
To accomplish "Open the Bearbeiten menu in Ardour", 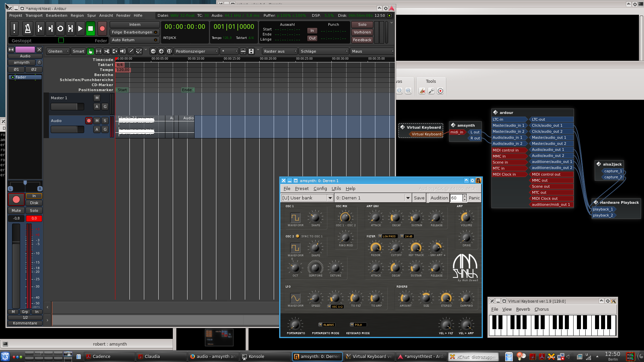I will point(56,15).
